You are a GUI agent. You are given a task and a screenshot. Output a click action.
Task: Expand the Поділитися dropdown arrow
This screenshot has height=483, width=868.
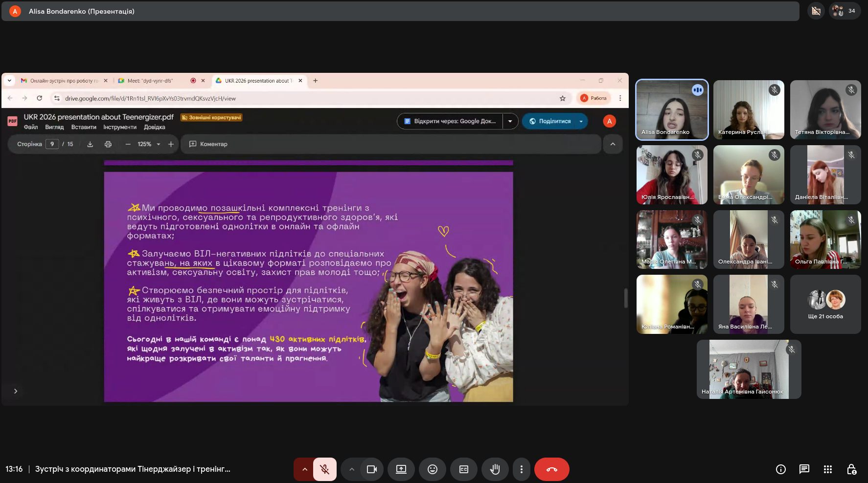581,121
